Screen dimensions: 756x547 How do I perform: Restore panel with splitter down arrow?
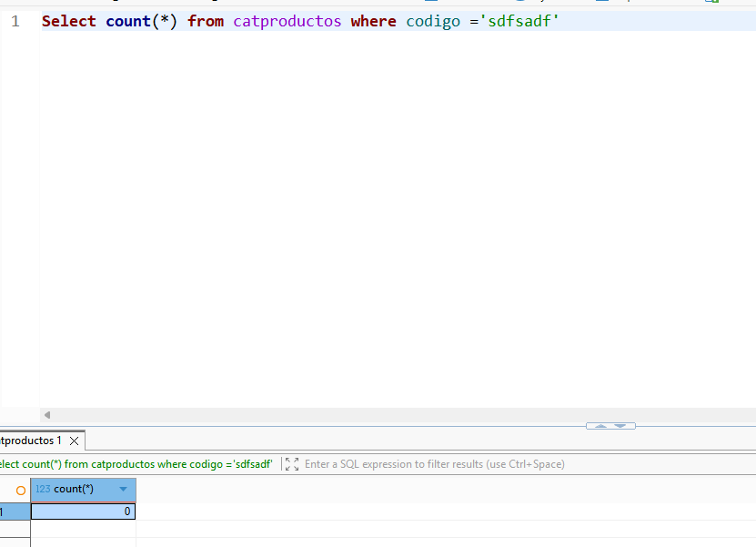tap(620, 426)
